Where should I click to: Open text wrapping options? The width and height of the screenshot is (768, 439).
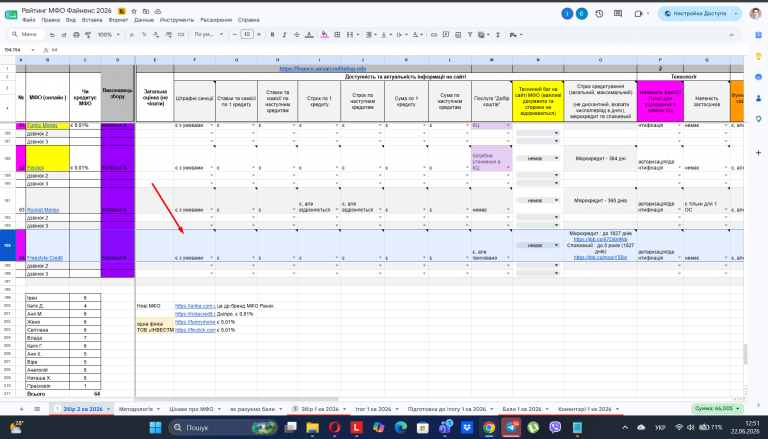click(400, 35)
